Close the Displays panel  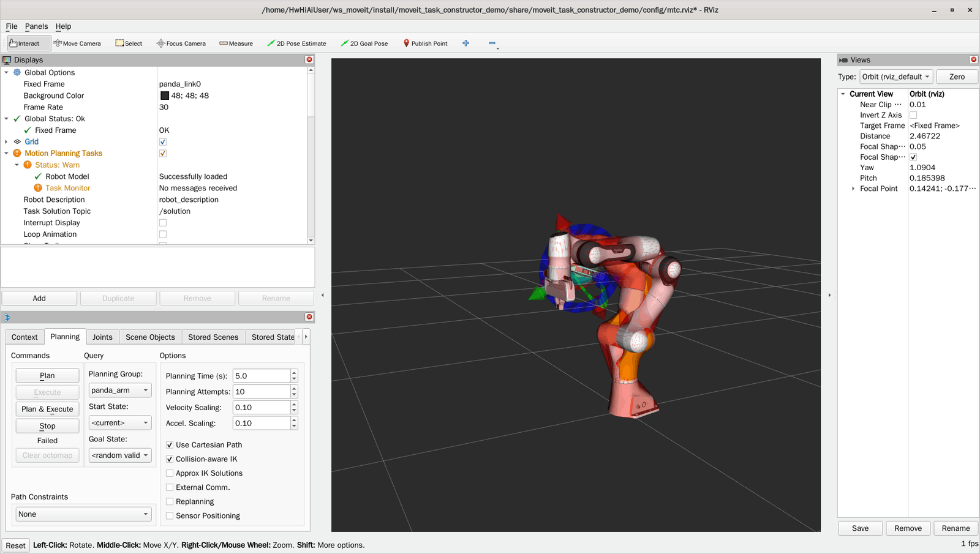pos(309,59)
